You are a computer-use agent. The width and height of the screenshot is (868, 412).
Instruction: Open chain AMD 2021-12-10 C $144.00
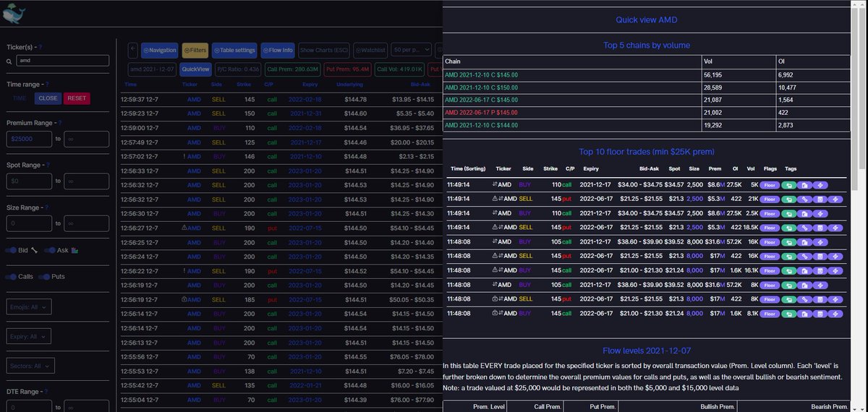481,126
